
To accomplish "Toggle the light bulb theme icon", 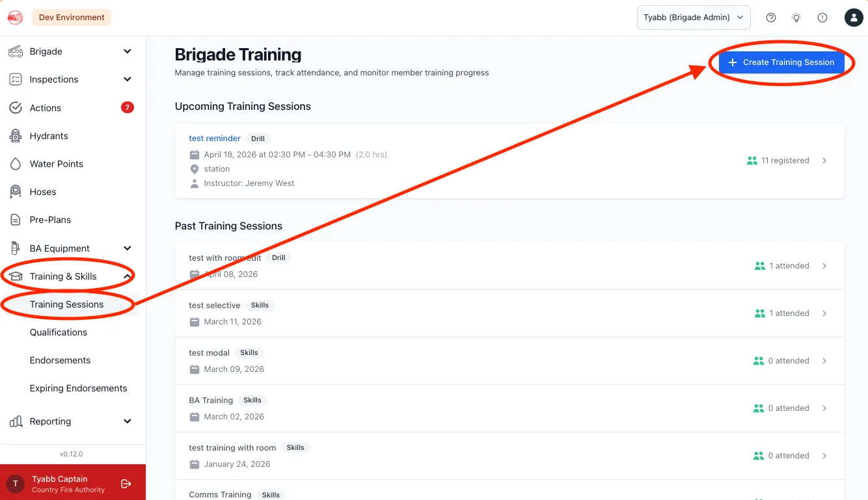I will click(x=796, y=18).
